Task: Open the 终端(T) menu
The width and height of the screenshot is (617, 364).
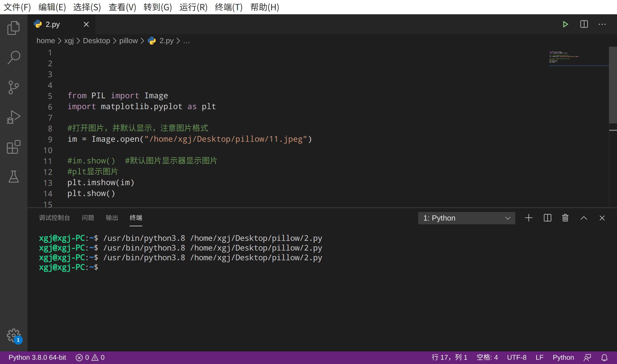Action: coord(229,7)
